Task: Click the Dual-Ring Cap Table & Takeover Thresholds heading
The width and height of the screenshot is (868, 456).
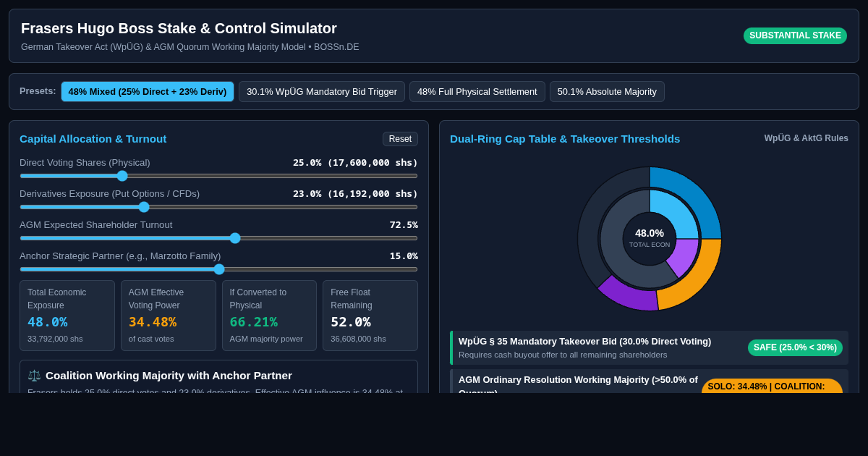Action: 565,139
